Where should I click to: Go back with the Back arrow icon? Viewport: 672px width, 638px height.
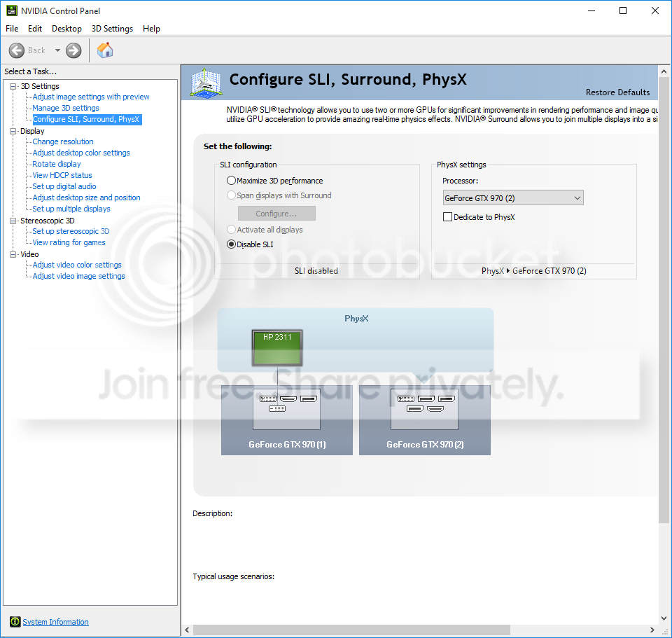coord(17,50)
